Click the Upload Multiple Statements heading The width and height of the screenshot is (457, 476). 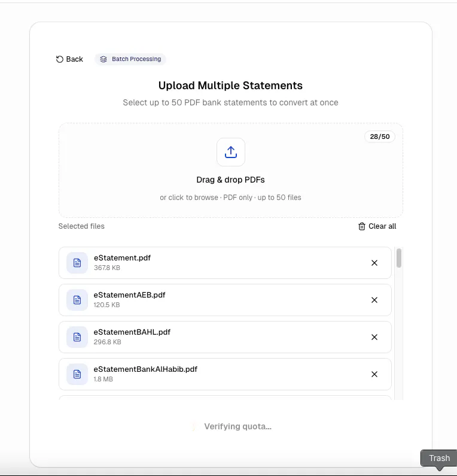pos(230,86)
